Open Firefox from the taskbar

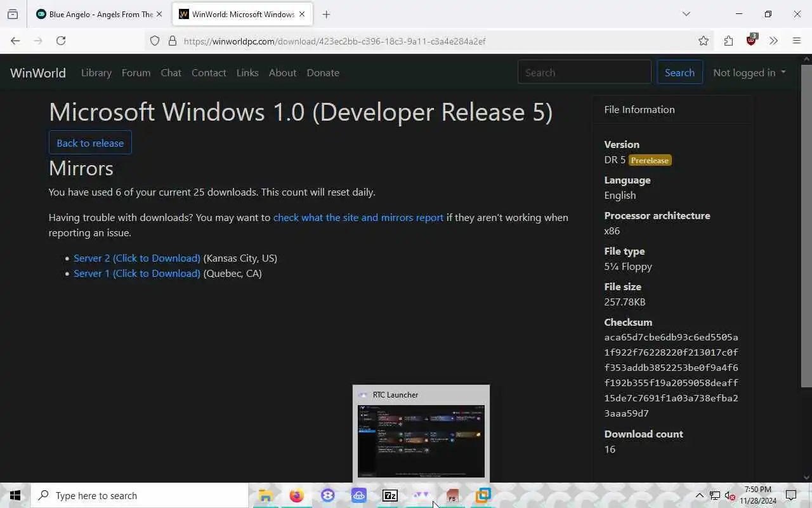pyautogui.click(x=296, y=495)
